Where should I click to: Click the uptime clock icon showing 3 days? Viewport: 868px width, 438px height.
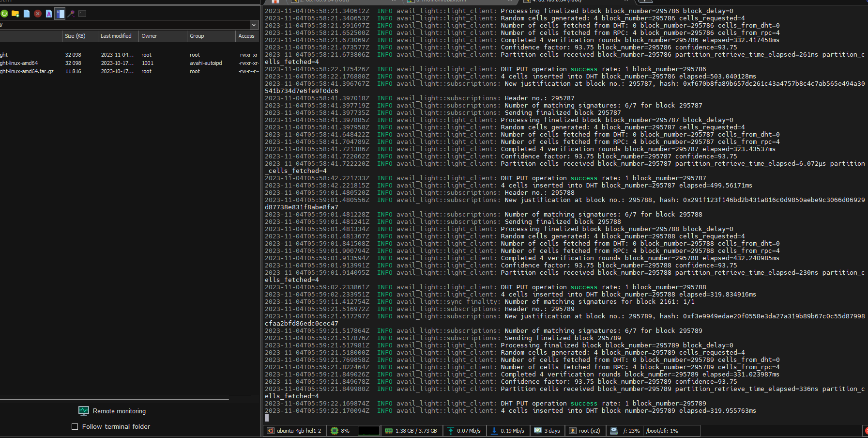tap(537, 430)
